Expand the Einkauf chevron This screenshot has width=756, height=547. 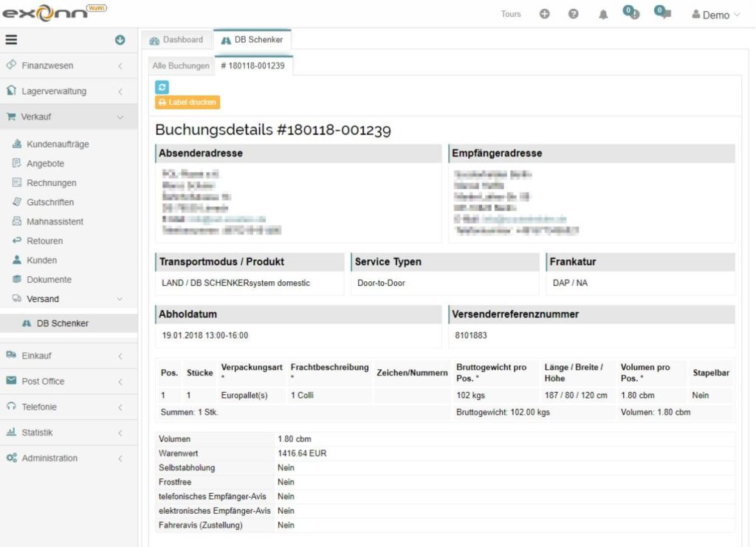[120, 356]
